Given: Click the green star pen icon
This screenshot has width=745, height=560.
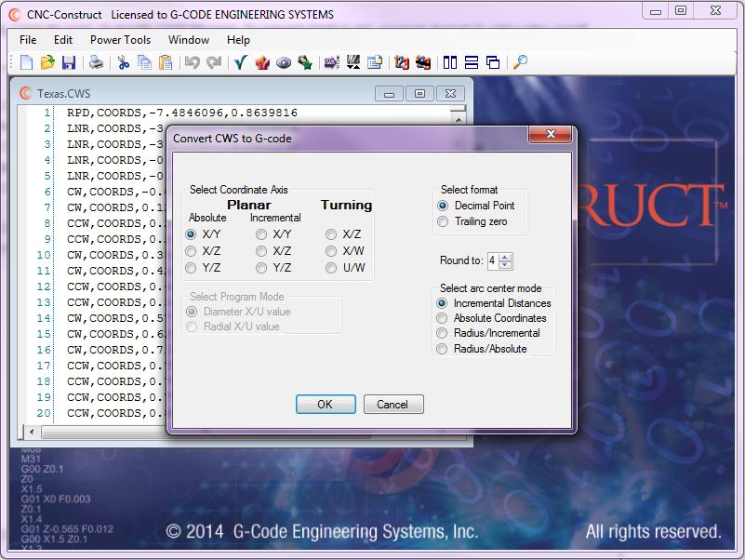Looking at the screenshot, I should 305,62.
